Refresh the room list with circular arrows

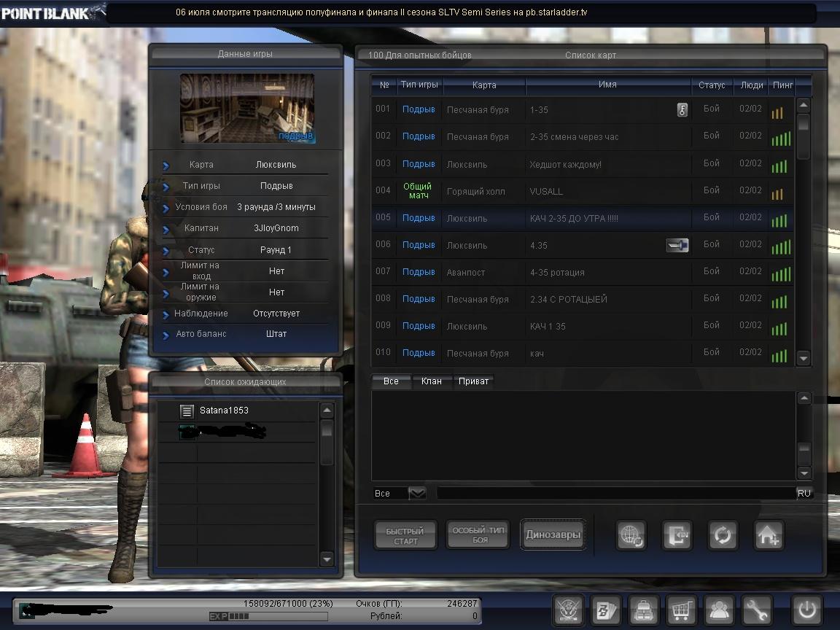723,535
